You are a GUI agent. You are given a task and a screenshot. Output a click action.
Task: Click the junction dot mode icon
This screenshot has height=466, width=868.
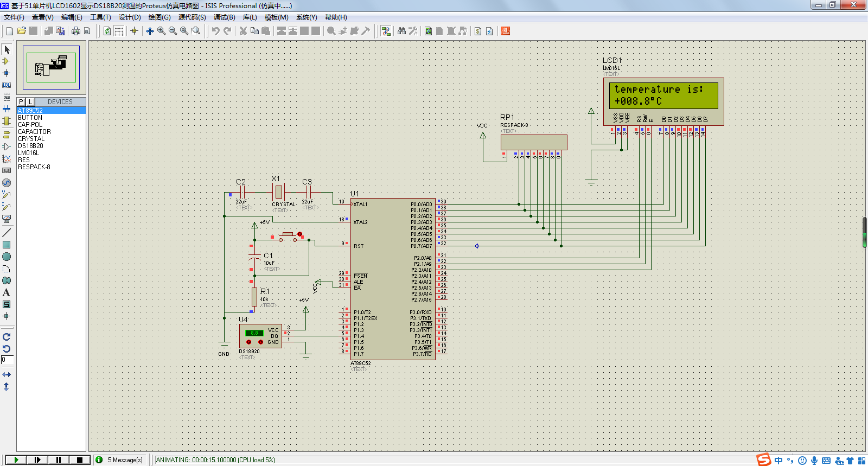7,73
